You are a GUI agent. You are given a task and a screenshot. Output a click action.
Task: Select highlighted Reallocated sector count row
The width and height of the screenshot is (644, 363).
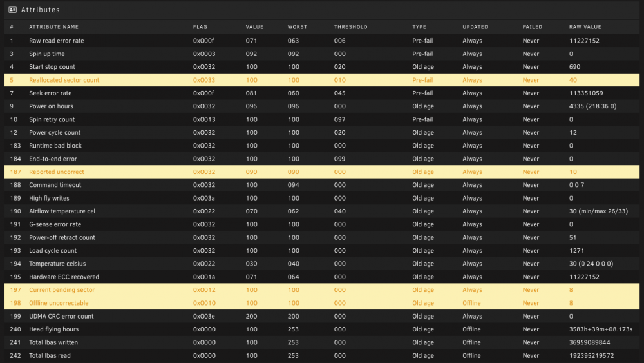coord(321,80)
